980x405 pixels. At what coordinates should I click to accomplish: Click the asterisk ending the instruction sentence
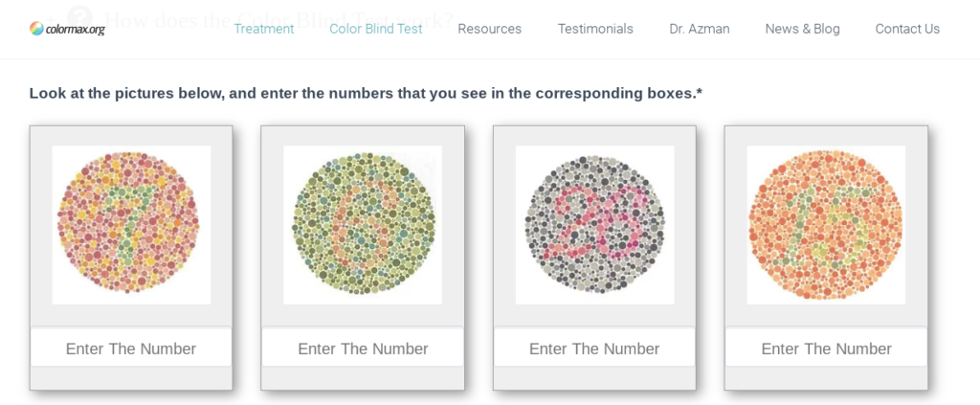[x=700, y=92]
